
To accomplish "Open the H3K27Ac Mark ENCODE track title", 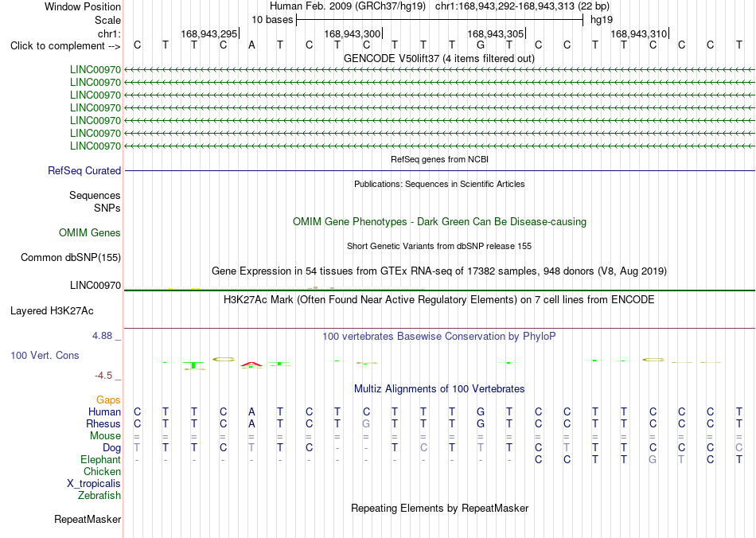I will click(439, 299).
